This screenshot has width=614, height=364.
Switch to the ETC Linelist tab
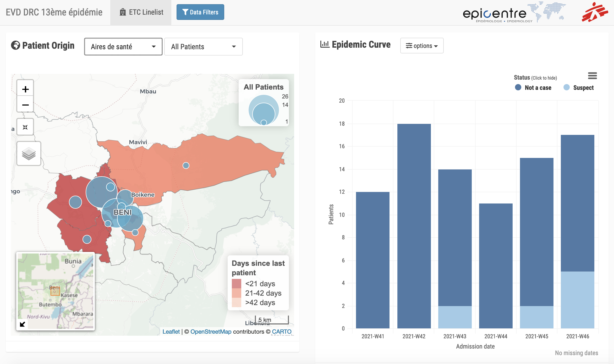141,12
